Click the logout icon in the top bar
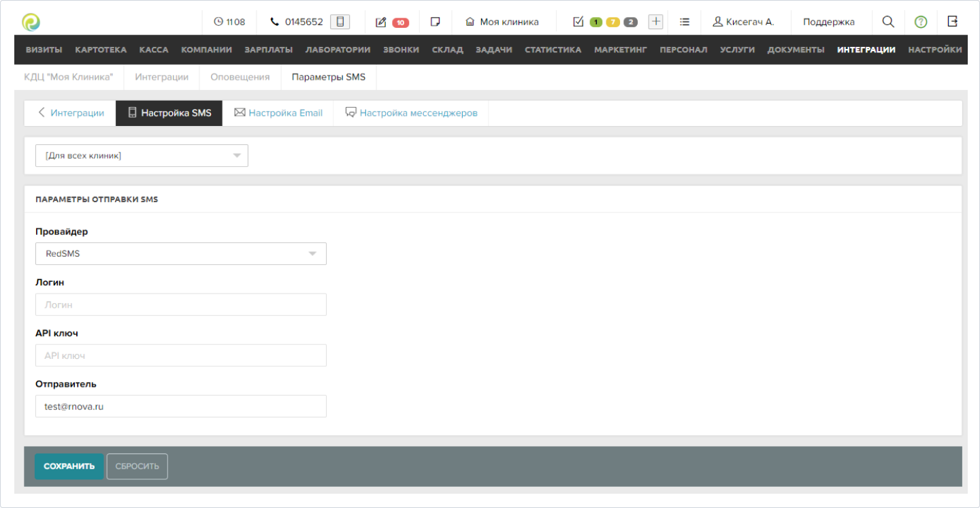 953,21
